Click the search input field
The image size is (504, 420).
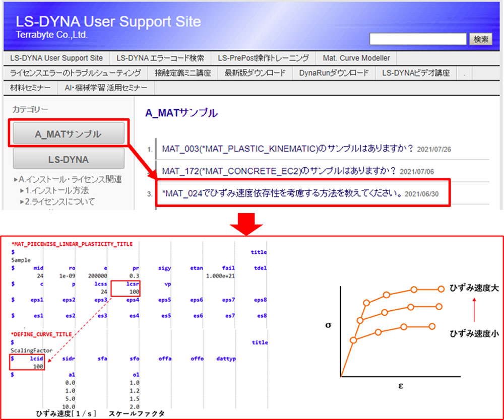[417, 39]
